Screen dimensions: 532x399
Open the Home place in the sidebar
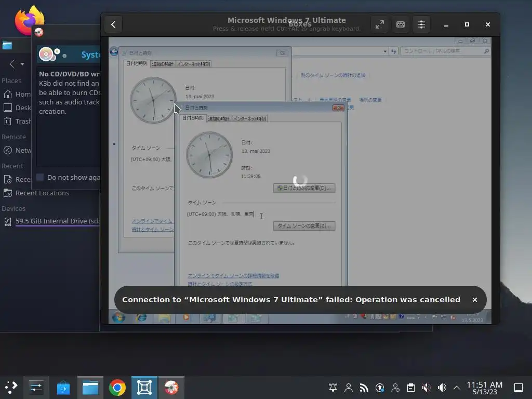pos(17,95)
